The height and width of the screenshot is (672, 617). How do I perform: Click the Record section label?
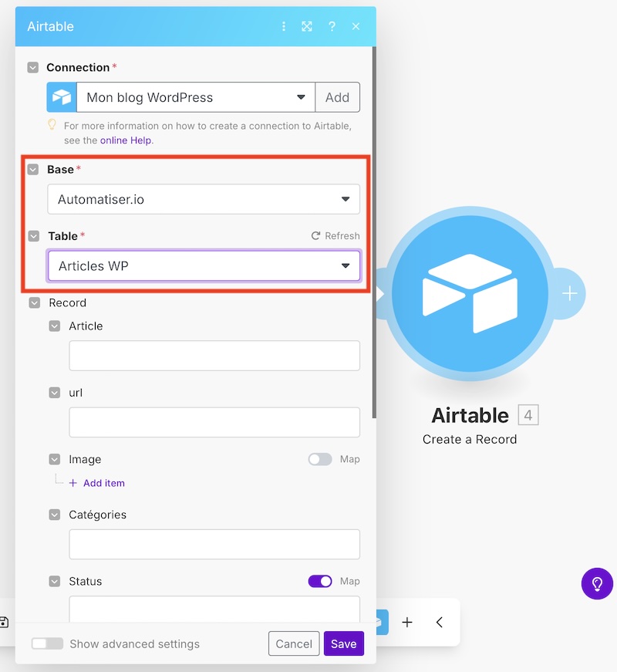click(68, 303)
